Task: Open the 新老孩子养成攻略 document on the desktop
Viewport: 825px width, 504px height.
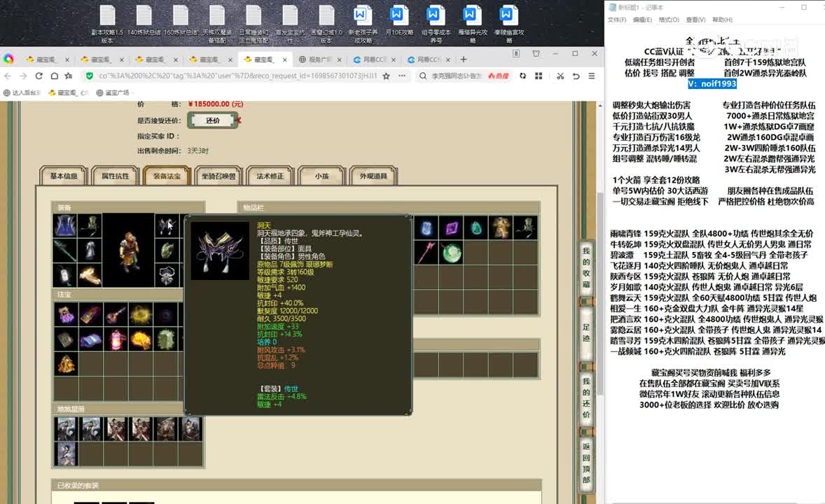Action: 363,24
